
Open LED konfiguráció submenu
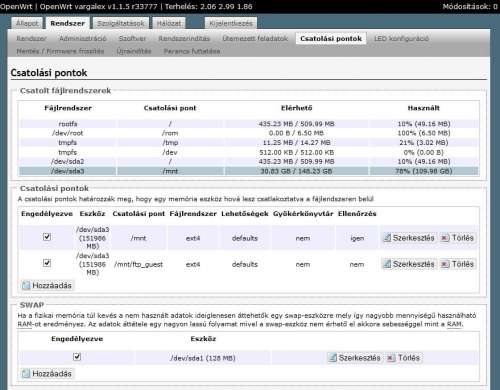tap(401, 38)
